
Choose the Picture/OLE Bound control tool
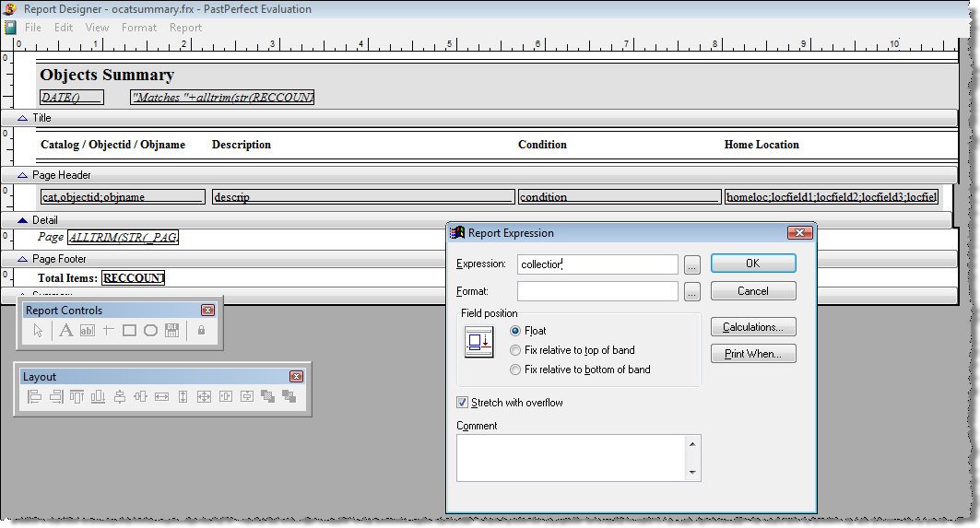click(171, 331)
